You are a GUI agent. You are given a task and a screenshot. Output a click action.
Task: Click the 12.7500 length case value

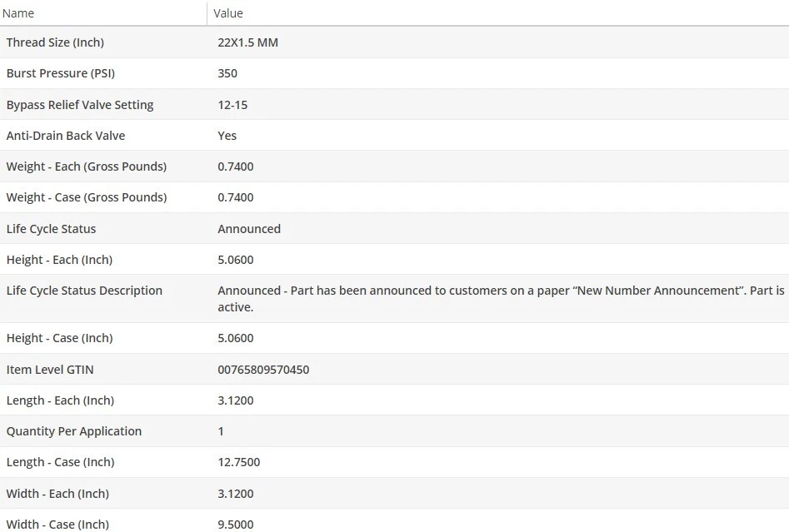(x=239, y=462)
